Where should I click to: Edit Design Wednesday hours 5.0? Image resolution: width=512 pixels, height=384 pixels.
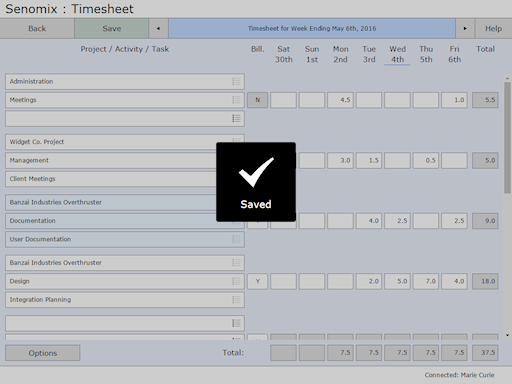(x=397, y=281)
